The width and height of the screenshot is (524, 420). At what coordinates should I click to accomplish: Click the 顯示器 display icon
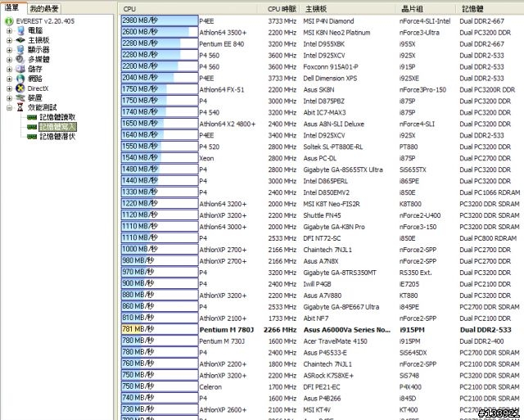[x=20, y=50]
